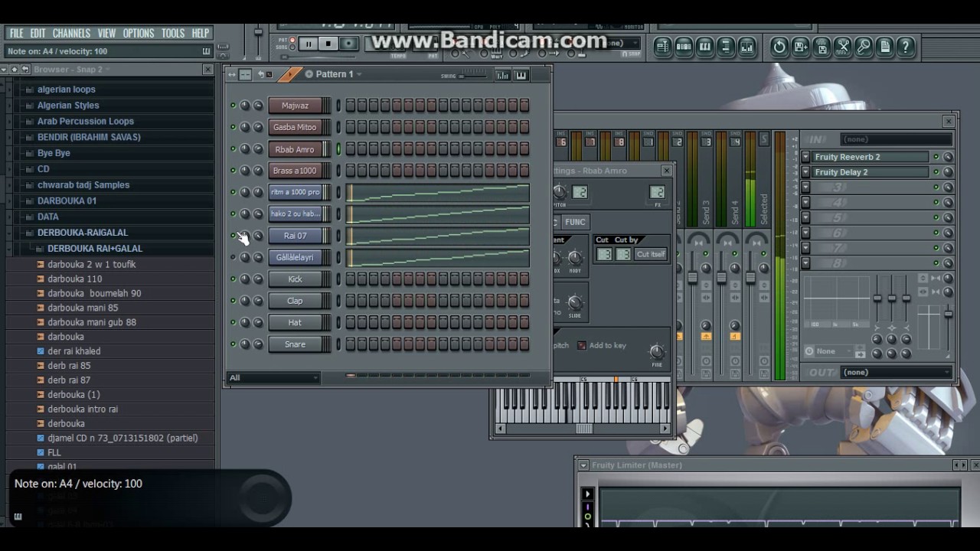Open the project info document icon
This screenshot has height=551, width=980.
[885, 47]
